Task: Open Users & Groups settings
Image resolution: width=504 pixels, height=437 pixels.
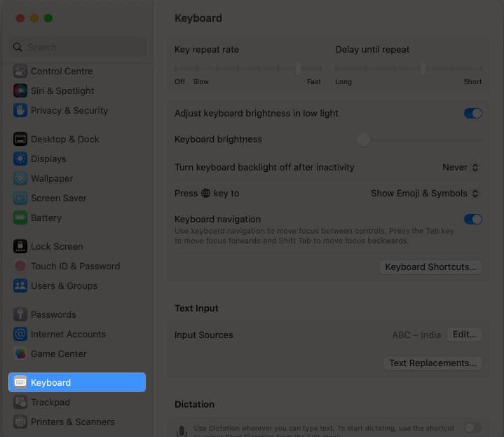Action: coord(77,285)
